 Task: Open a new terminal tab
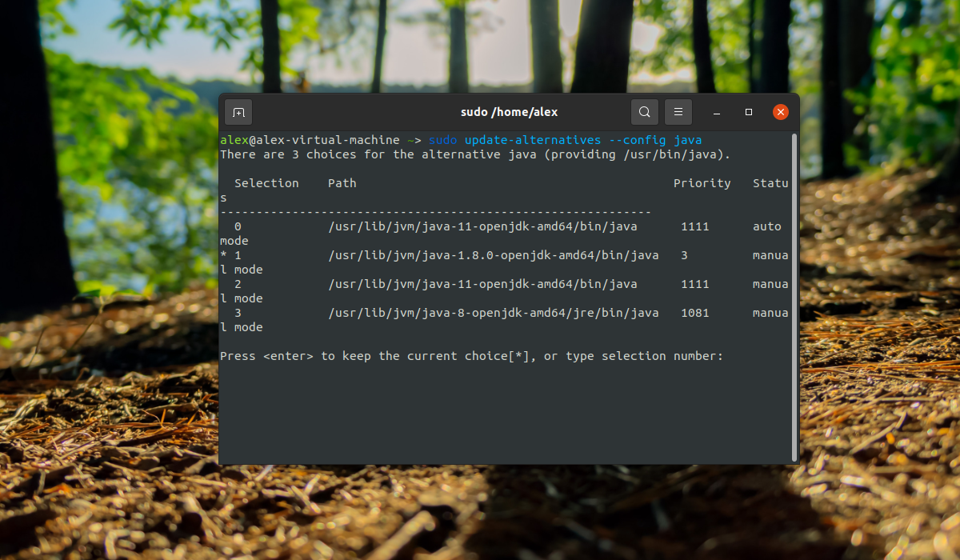[238, 113]
